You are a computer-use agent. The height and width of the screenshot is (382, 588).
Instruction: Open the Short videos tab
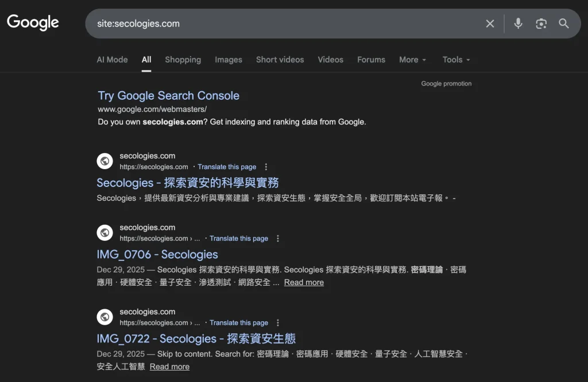click(x=280, y=60)
